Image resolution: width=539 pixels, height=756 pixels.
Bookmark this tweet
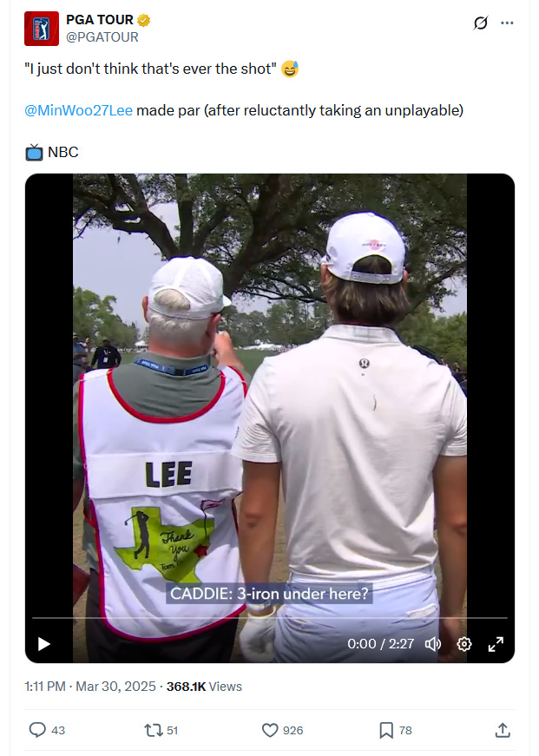(386, 730)
